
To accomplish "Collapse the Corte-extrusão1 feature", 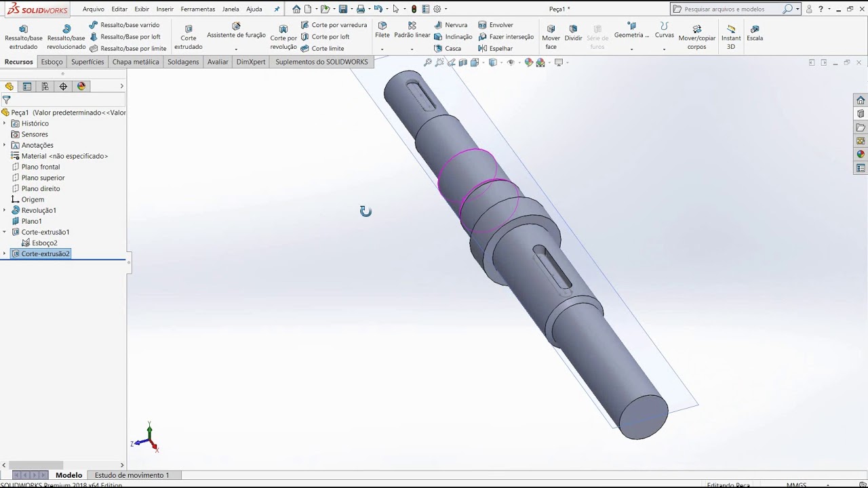I will (5, 232).
